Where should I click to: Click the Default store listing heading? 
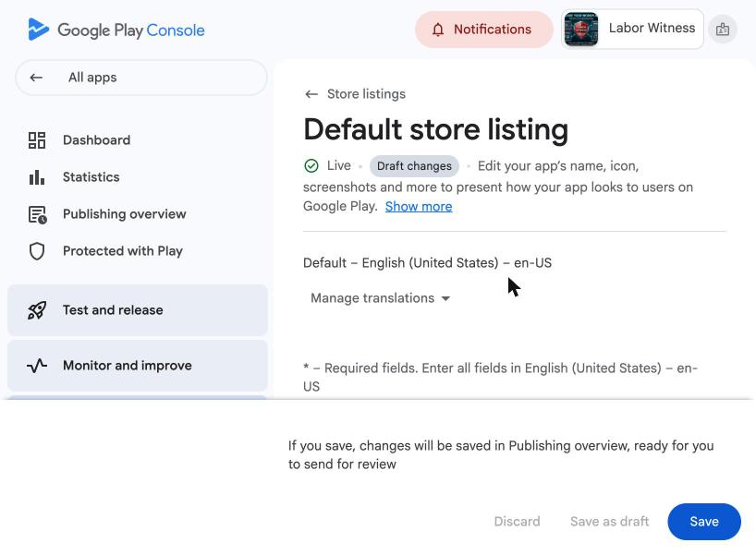pyautogui.click(x=436, y=129)
